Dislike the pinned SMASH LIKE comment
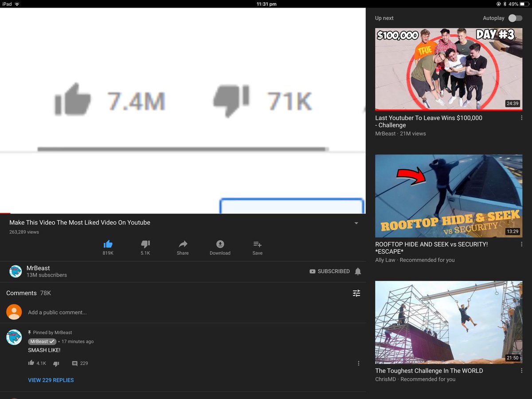The height and width of the screenshot is (399, 532). click(x=56, y=363)
